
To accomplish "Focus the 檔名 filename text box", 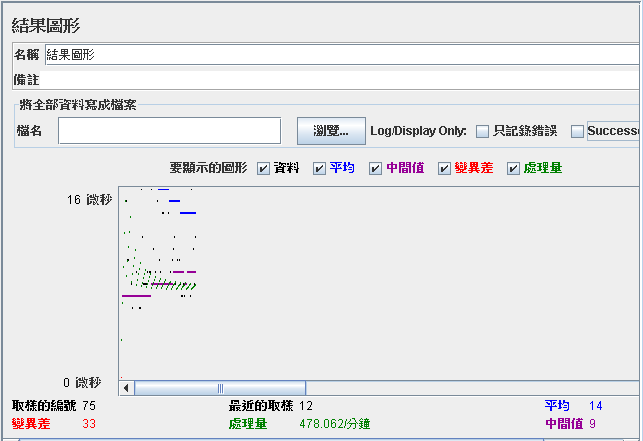I will (x=169, y=131).
